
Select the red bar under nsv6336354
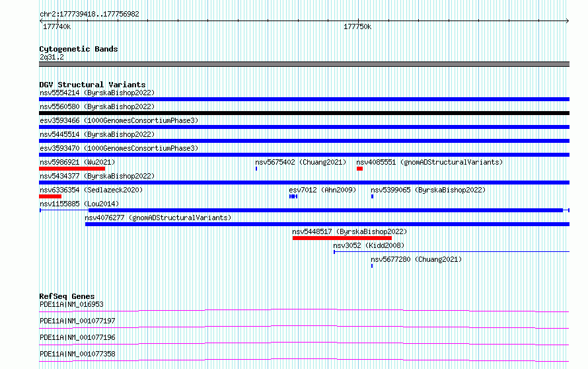(x=50, y=196)
